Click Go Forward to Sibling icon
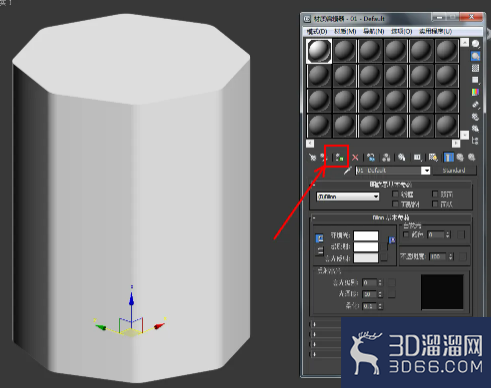491x388 pixels. (471, 157)
